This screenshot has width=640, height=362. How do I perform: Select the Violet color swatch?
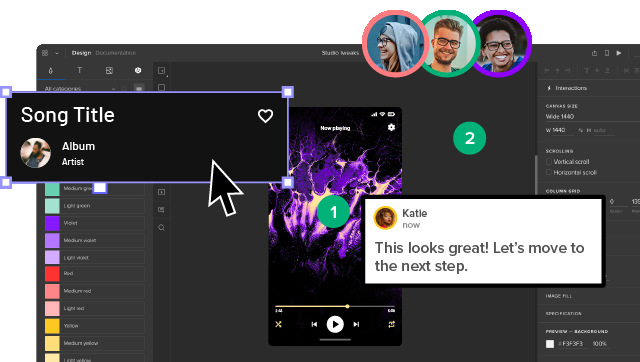pyautogui.click(x=52, y=223)
